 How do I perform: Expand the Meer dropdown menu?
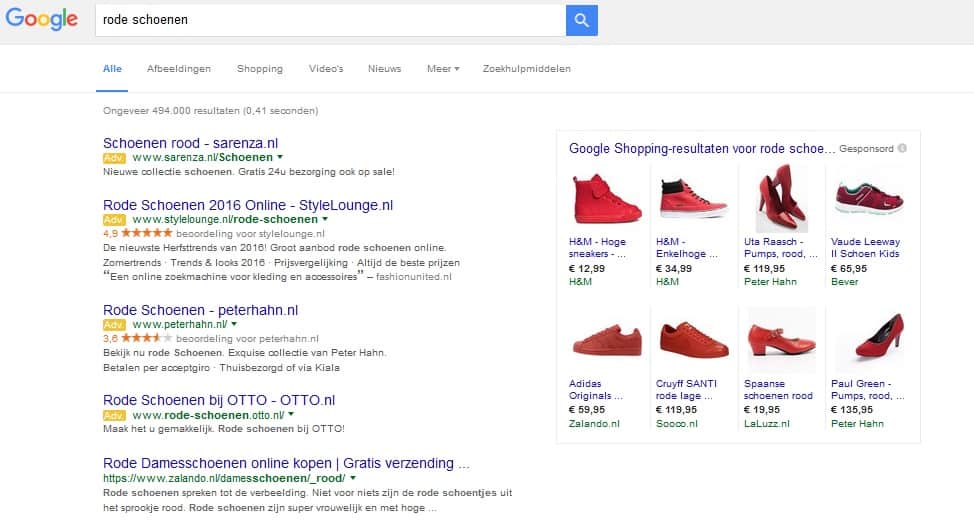point(443,69)
